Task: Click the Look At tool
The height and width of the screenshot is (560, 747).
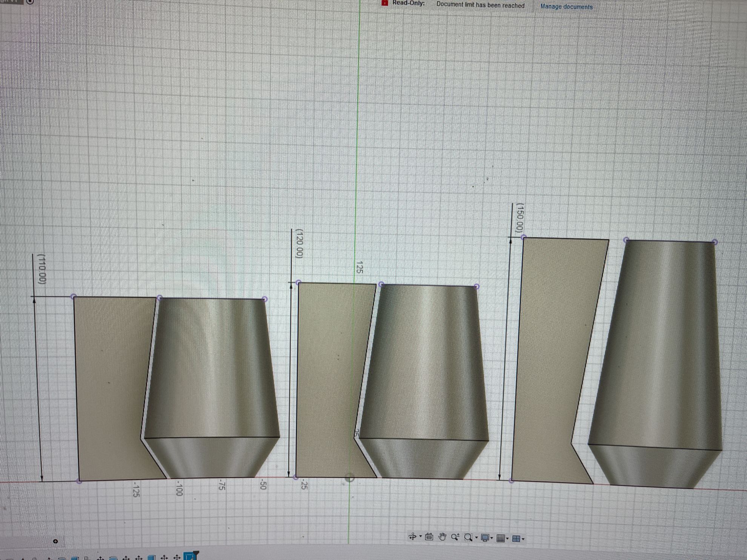Action: click(429, 537)
